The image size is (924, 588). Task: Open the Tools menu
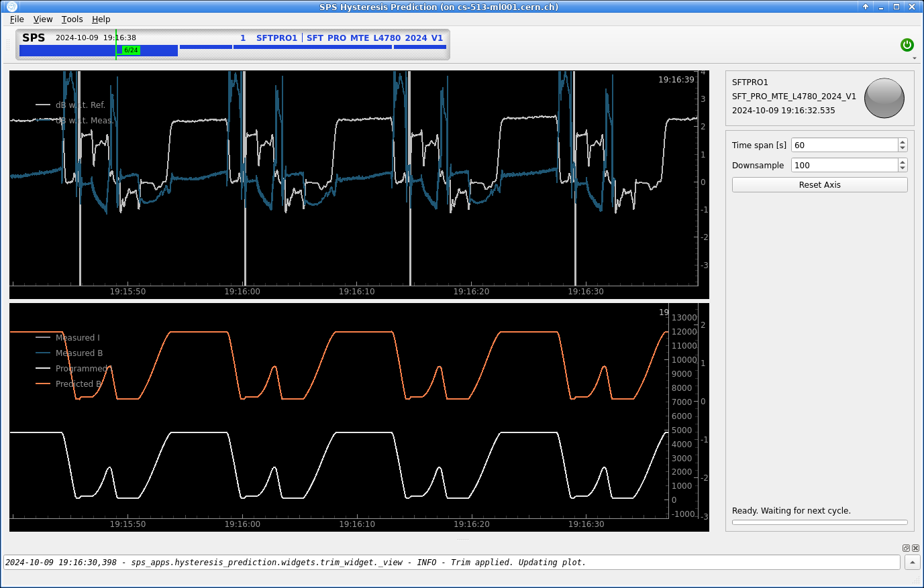click(72, 19)
